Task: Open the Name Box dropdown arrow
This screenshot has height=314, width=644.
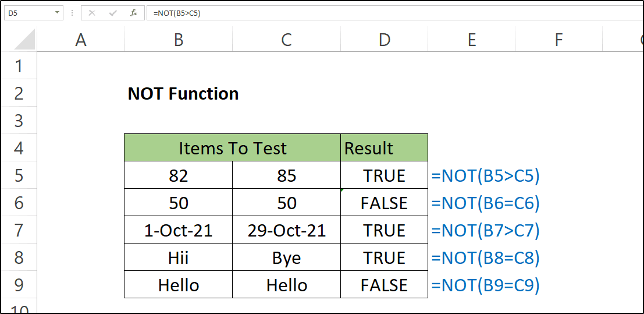Action: [x=57, y=13]
